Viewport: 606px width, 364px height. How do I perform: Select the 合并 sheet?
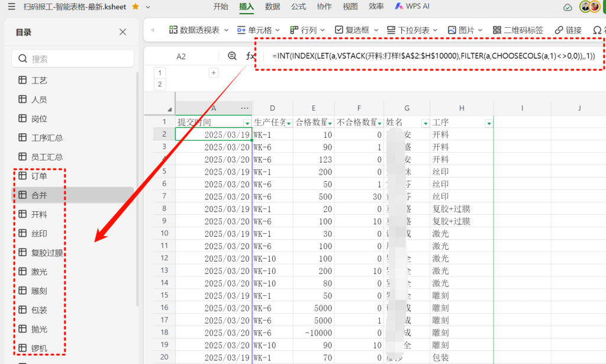click(x=73, y=195)
